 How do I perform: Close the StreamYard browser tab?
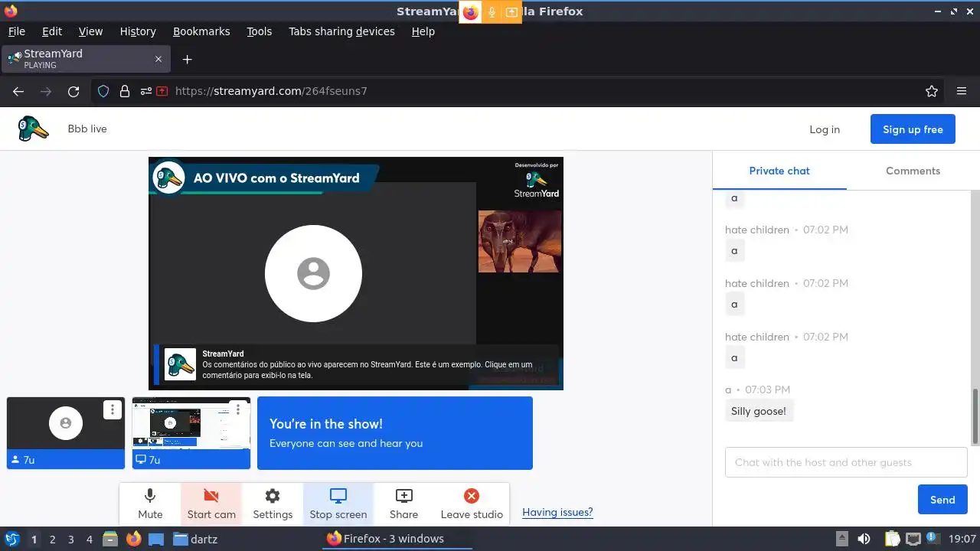pos(158,59)
